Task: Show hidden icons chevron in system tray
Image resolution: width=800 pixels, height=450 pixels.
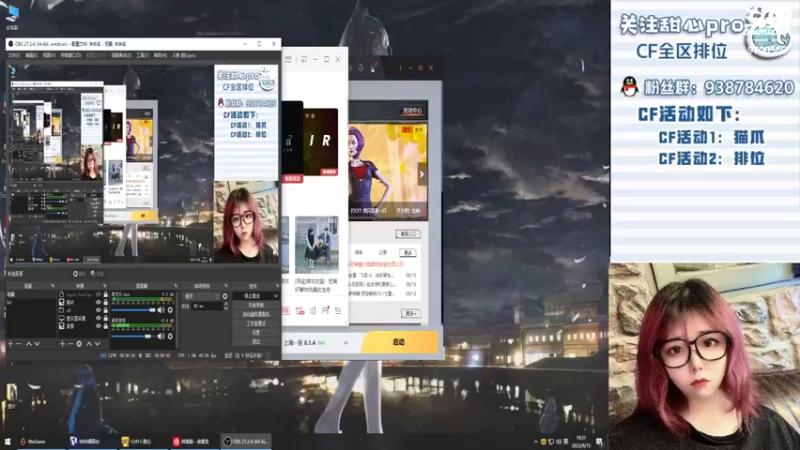Action: 535,441
